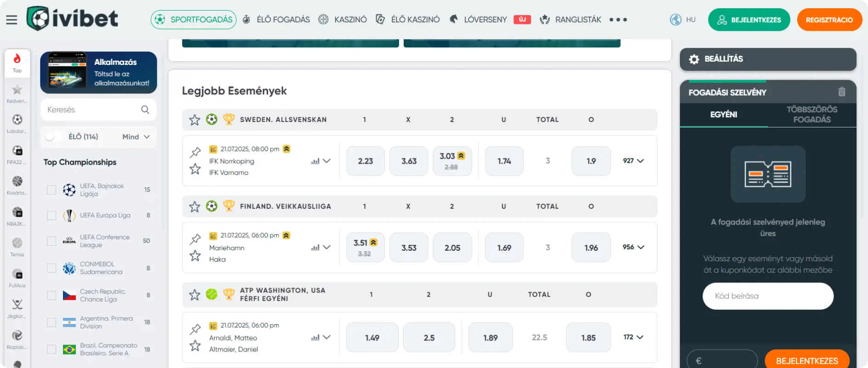
Task: Check UEFA Európa Liga checkbox
Action: [x=51, y=215]
